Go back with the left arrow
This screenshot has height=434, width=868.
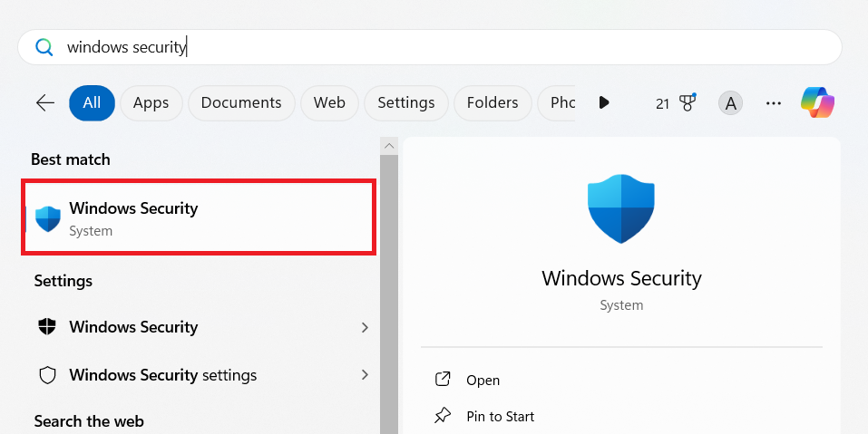(44, 102)
